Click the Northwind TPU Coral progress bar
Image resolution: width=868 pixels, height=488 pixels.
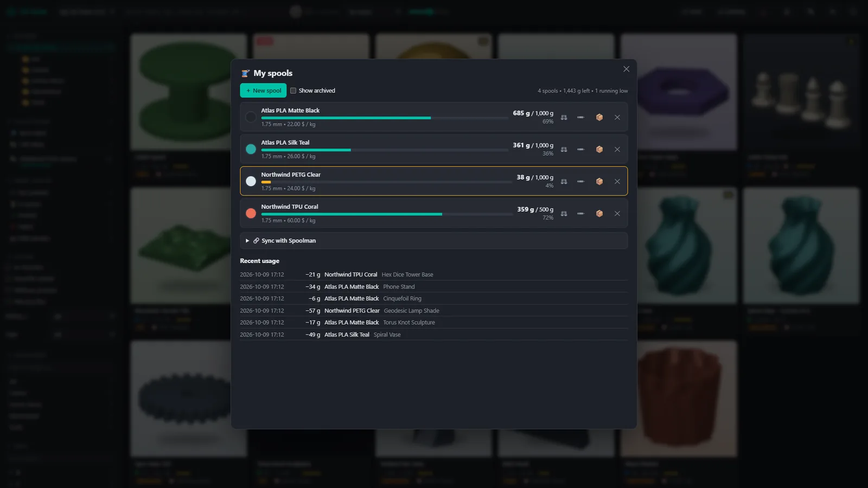point(387,214)
